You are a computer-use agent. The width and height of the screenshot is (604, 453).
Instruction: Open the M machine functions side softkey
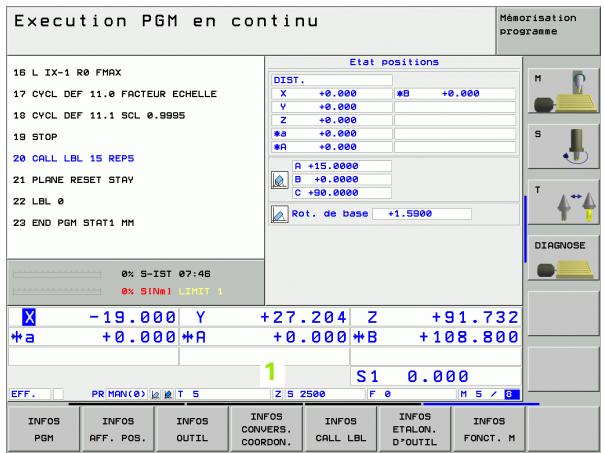pos(563,91)
